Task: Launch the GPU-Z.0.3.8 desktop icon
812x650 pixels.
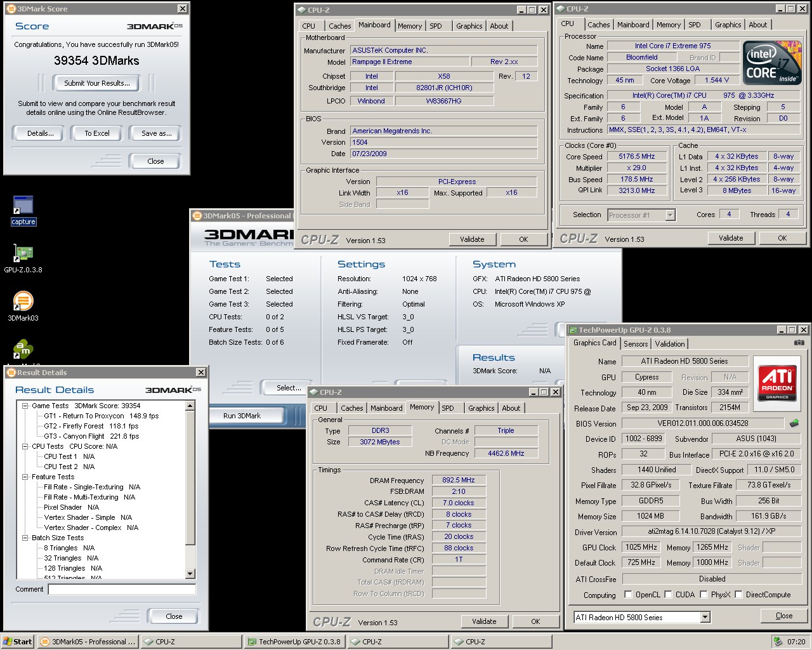Action: pyautogui.click(x=23, y=258)
